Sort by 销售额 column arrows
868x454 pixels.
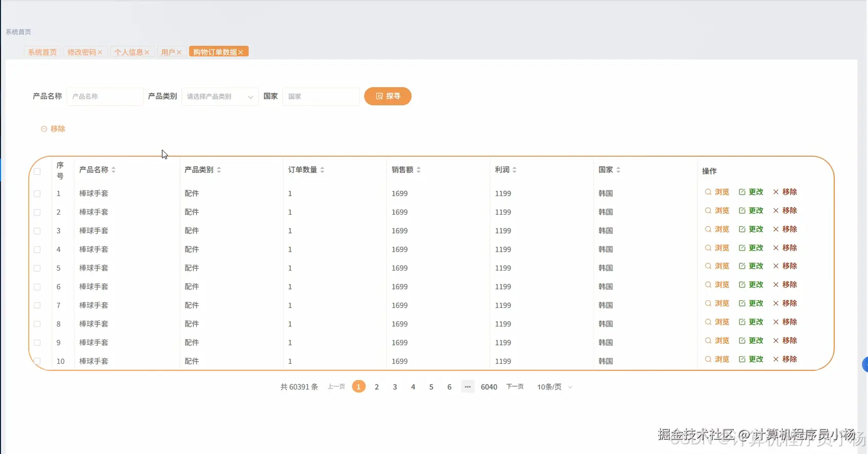pos(418,170)
